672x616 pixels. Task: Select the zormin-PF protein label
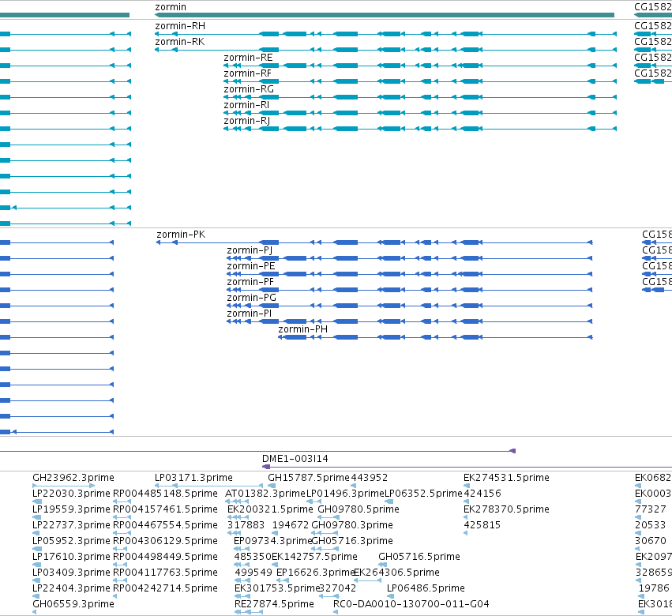[x=250, y=283]
